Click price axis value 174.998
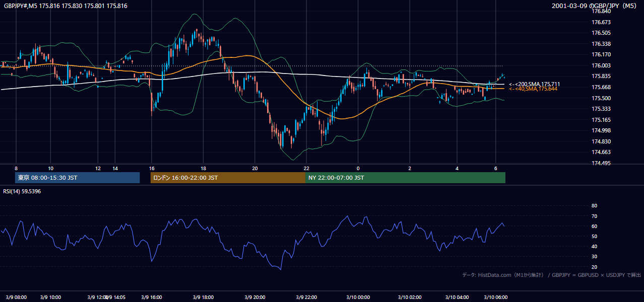This screenshot has height=302, width=644. 602,130
